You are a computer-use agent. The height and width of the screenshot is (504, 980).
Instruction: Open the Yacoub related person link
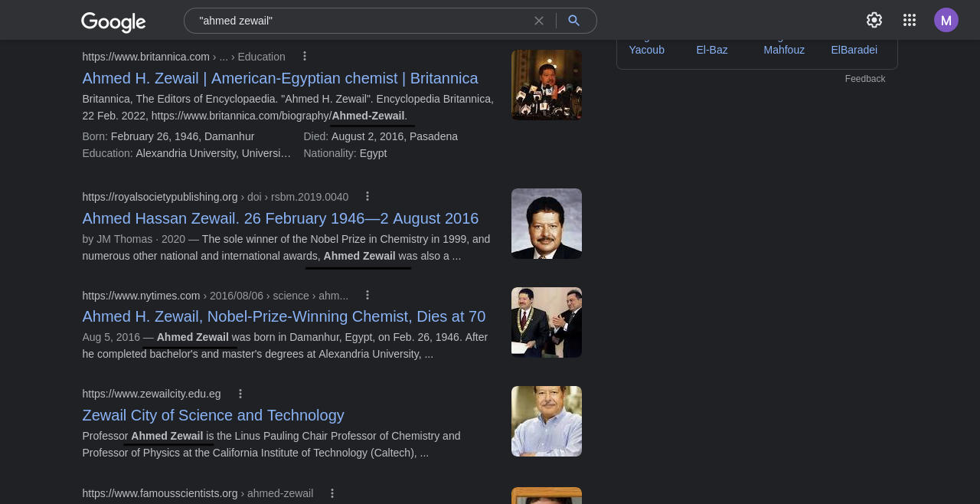pos(647,50)
